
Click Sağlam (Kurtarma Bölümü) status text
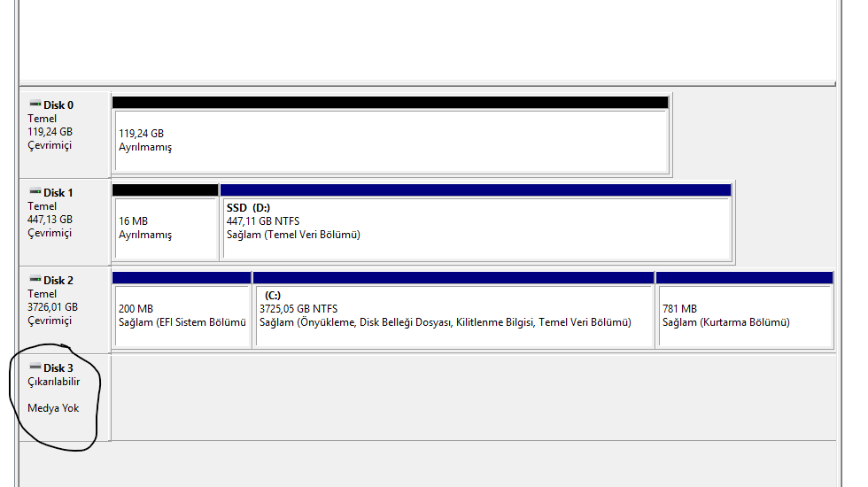pyautogui.click(x=726, y=322)
